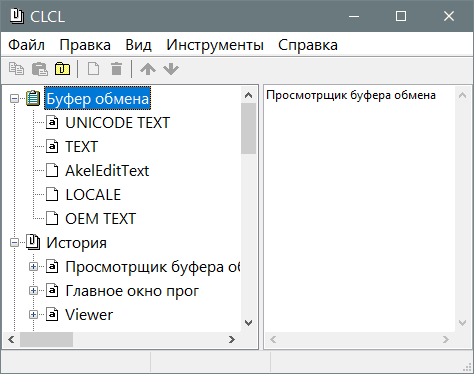
Task: Expand the Главное окно прог history item
Action: click(33, 291)
